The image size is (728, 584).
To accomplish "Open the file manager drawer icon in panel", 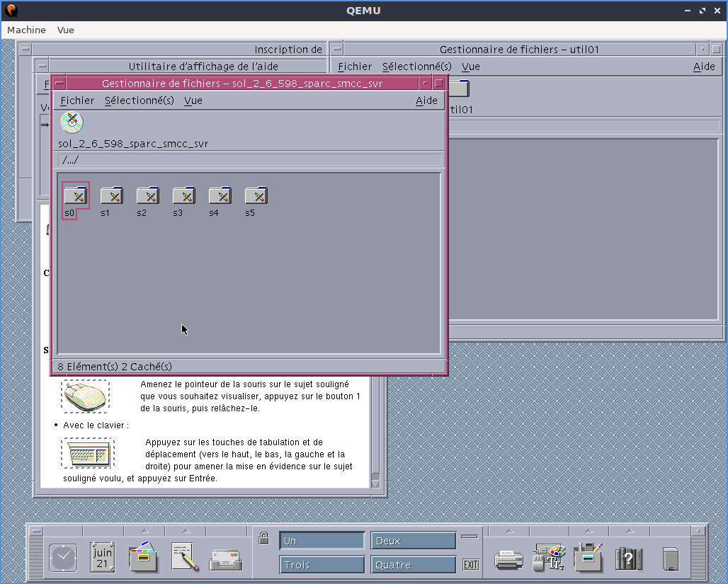I will tap(144, 556).
